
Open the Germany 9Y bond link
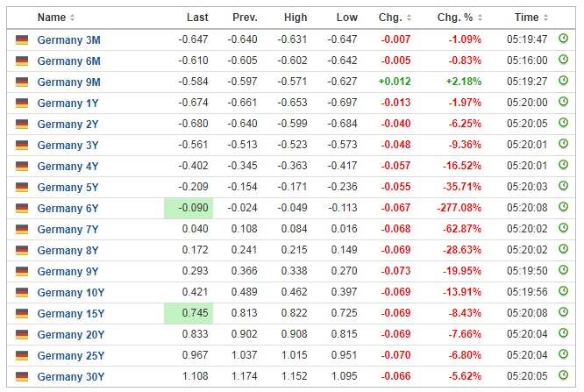(x=68, y=271)
